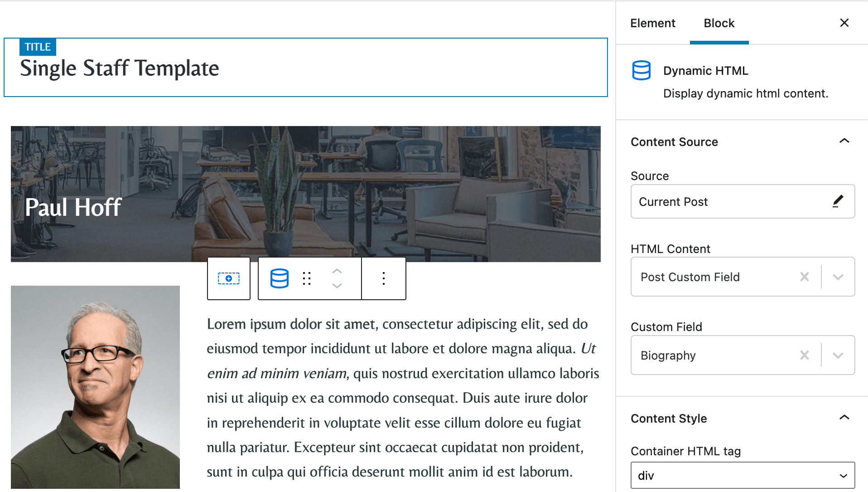Switch to the Element tab
The height and width of the screenshot is (492, 868).
tap(652, 23)
